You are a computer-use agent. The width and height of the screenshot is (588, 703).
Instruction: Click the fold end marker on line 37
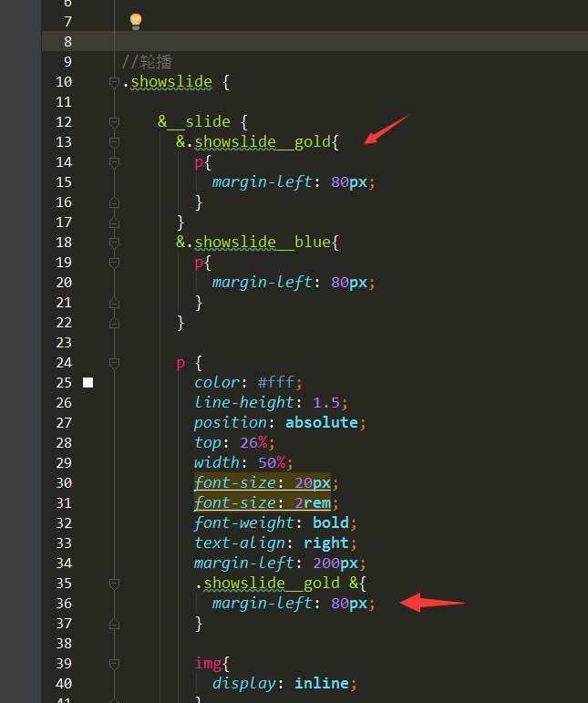[114, 624]
